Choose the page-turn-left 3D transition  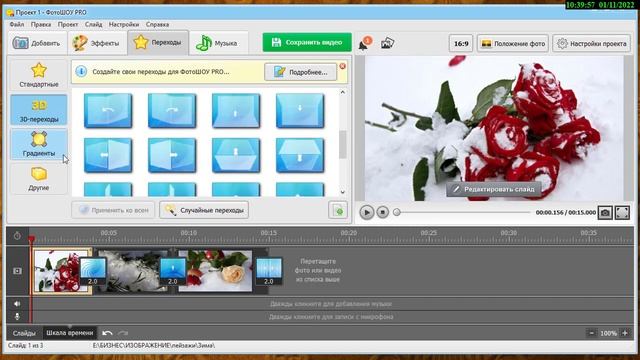[x=108, y=111]
